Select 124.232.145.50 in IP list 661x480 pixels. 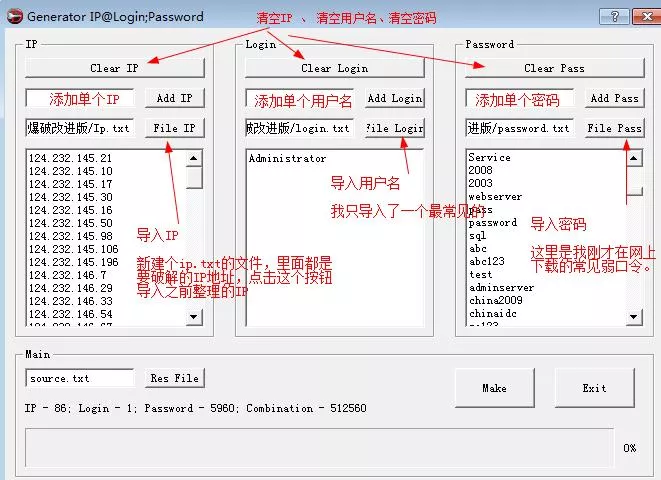(x=70, y=223)
